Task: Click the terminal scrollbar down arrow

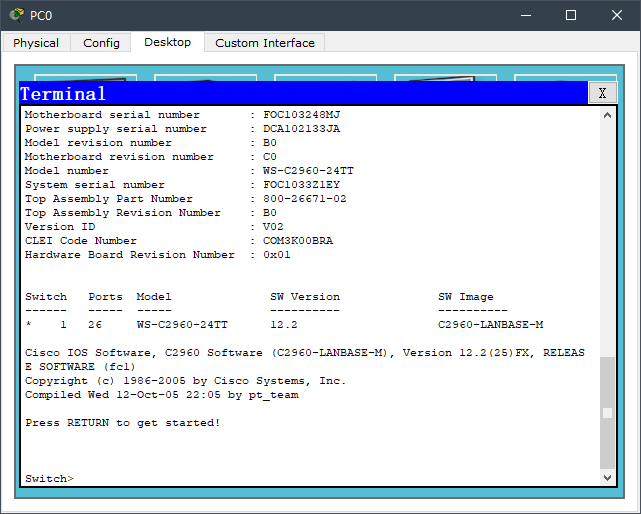Action: point(607,477)
